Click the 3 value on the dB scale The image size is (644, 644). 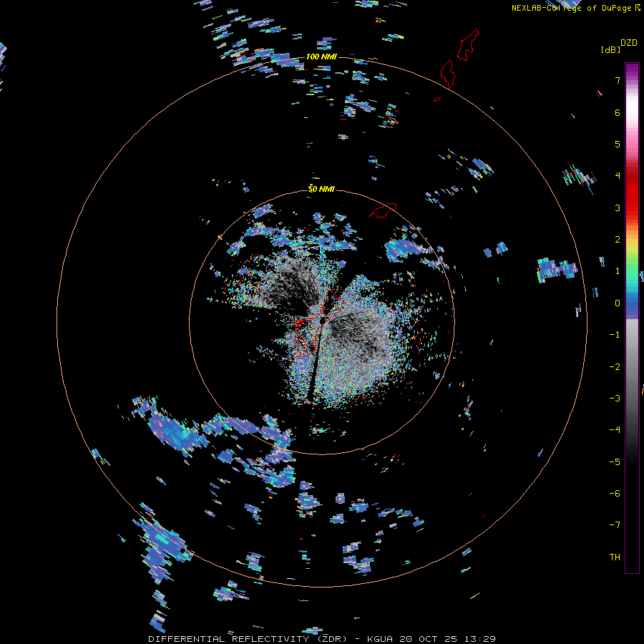point(618,208)
